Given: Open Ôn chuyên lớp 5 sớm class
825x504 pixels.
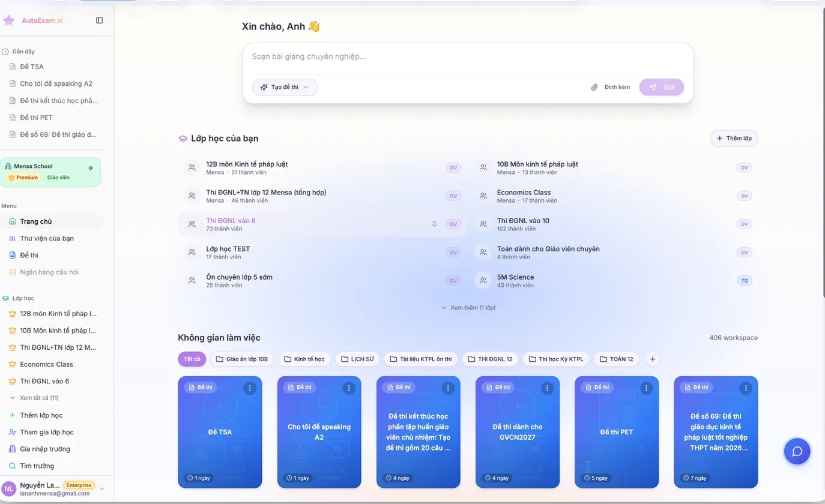Looking at the screenshot, I should pyautogui.click(x=322, y=280).
